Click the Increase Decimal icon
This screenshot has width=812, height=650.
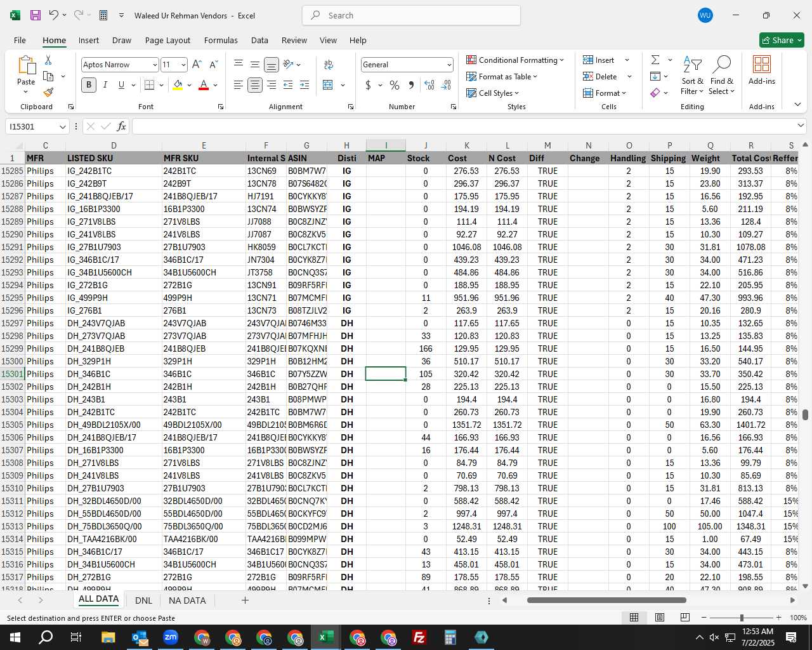pyautogui.click(x=429, y=85)
